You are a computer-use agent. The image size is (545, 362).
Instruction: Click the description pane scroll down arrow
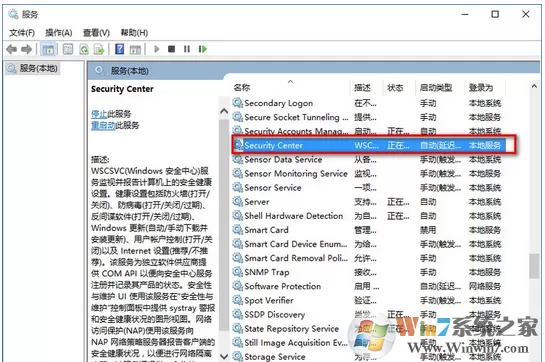click(x=224, y=356)
